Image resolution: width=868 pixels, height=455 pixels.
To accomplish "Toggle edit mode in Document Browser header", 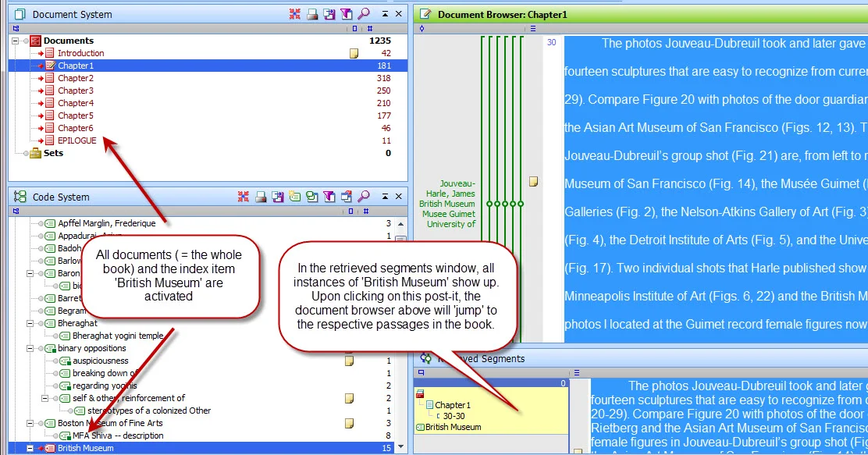I will pyautogui.click(x=425, y=14).
